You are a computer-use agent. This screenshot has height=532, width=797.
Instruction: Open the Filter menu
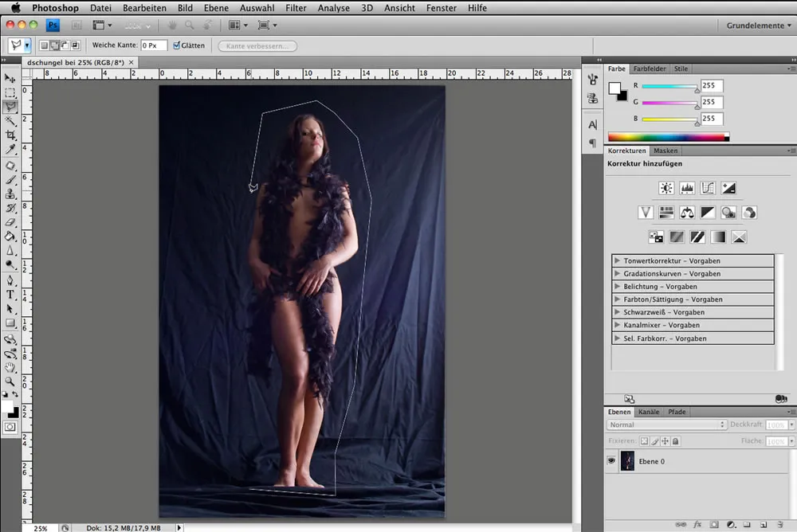[x=296, y=8]
